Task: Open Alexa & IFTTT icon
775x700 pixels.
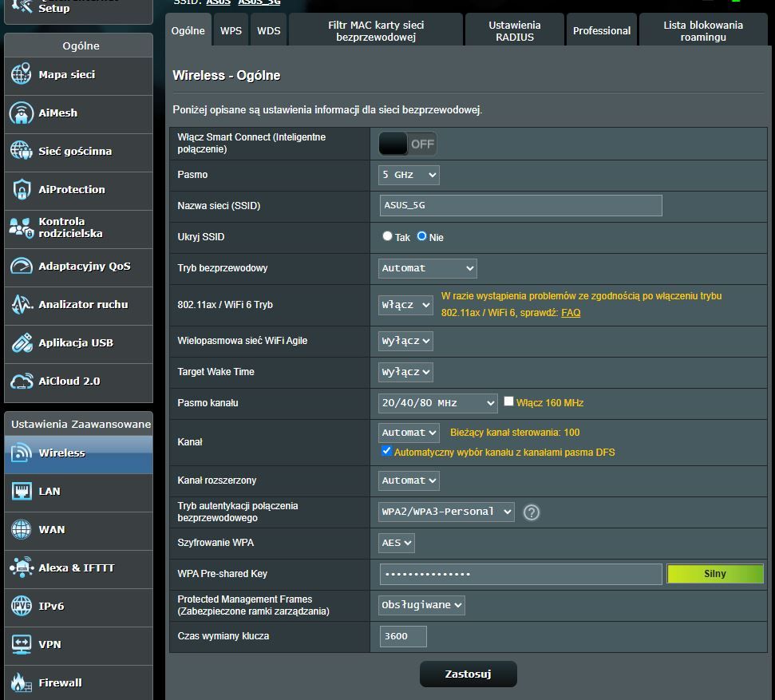Action: coord(22,568)
